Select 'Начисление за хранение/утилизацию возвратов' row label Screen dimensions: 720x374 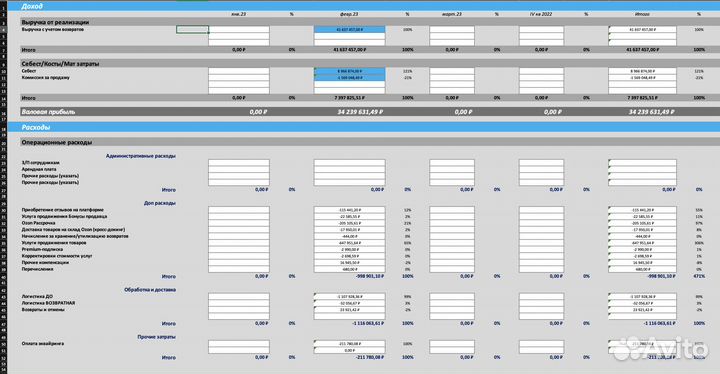click(x=75, y=236)
